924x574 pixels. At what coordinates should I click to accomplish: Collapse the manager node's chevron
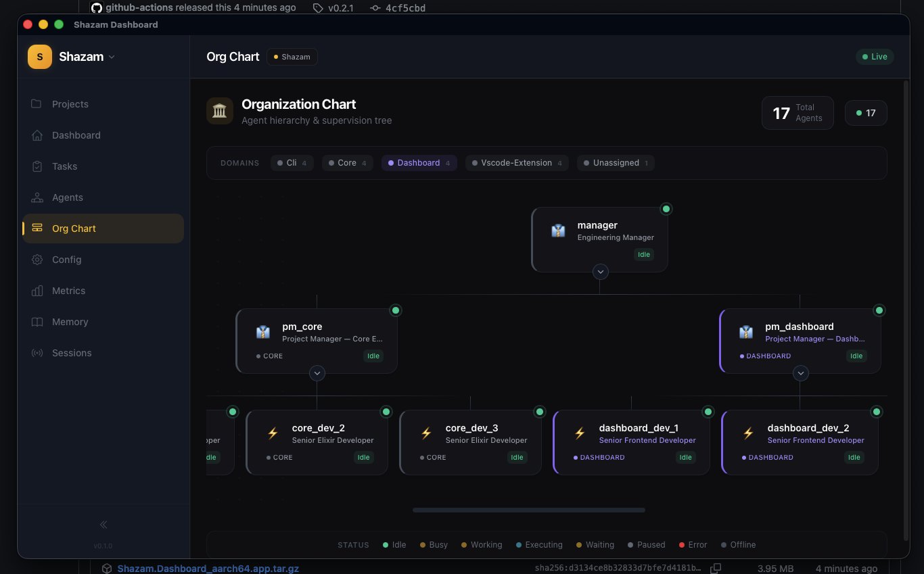(x=600, y=272)
